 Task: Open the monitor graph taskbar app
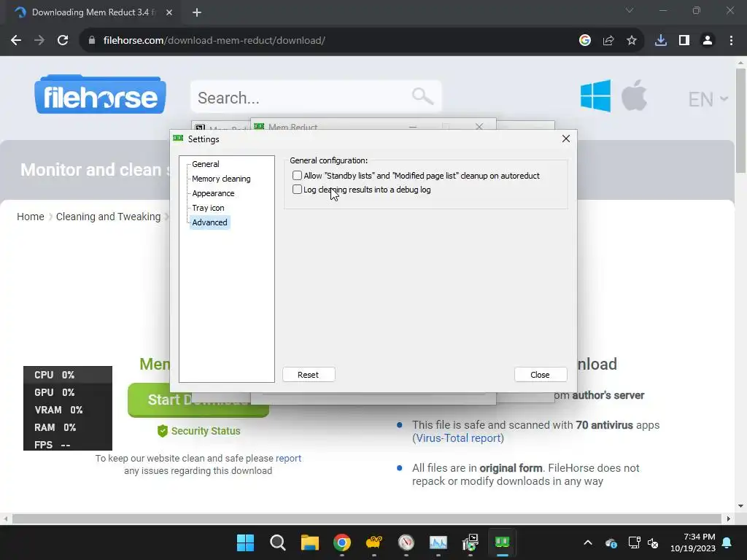(438, 542)
